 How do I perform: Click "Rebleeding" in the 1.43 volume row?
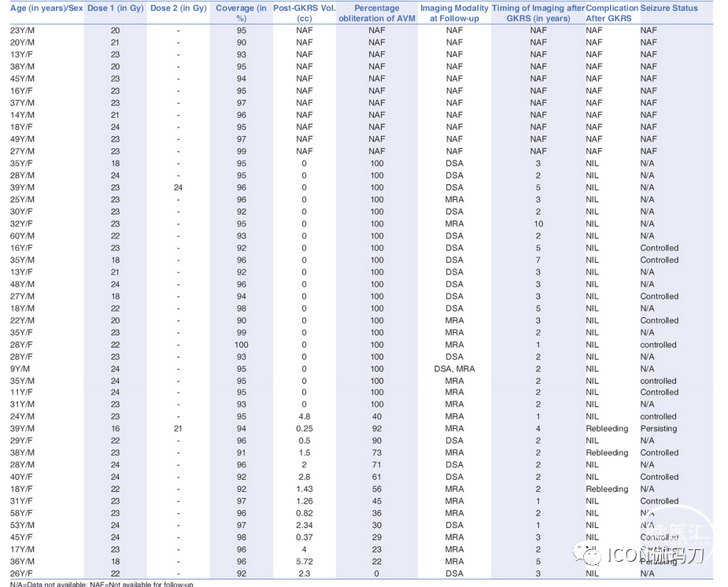(x=607, y=489)
